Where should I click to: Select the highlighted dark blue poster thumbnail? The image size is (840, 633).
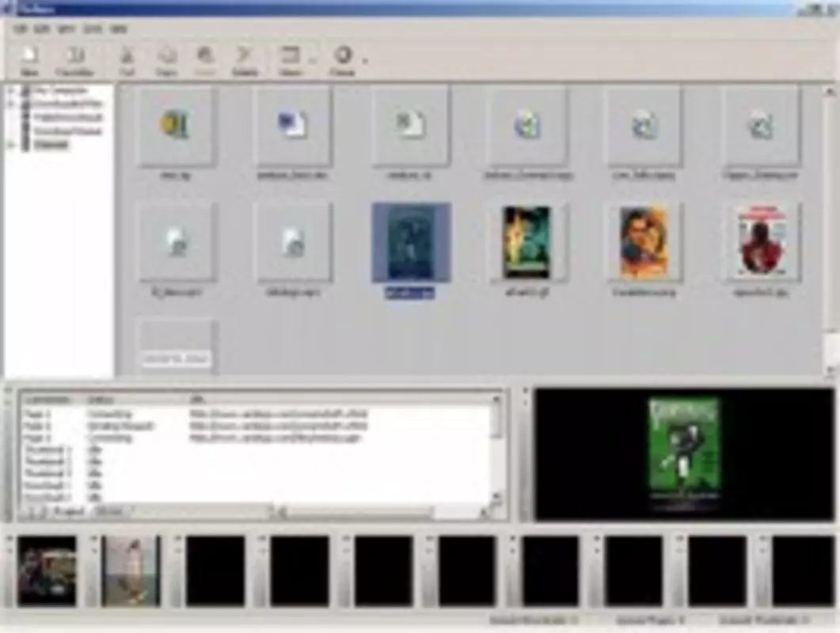coord(411,243)
